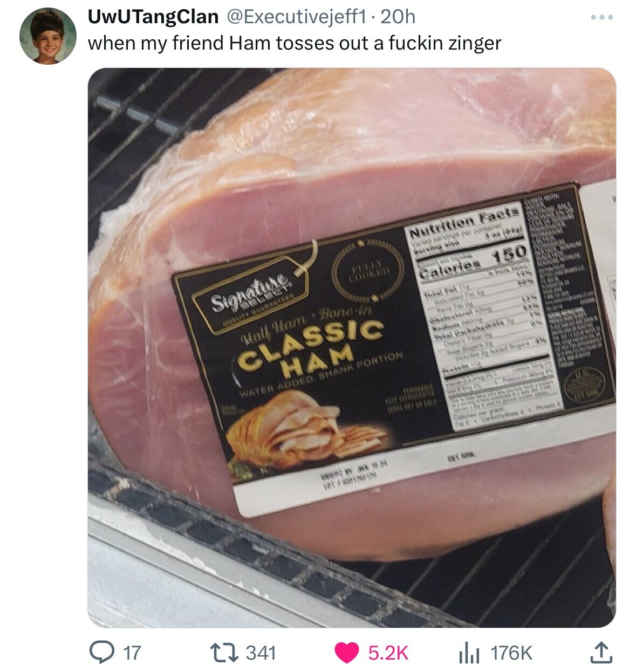
Task: Click the 5.2K likes count
Action: pyautogui.click(x=388, y=653)
